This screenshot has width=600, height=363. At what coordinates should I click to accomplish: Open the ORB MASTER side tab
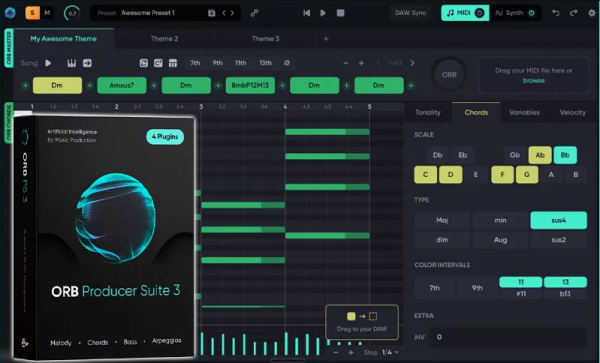[9, 48]
